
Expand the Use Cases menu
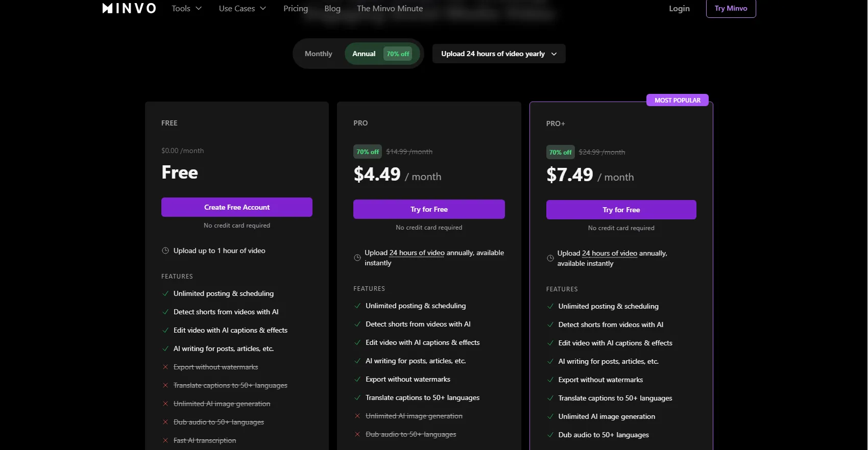(x=242, y=8)
